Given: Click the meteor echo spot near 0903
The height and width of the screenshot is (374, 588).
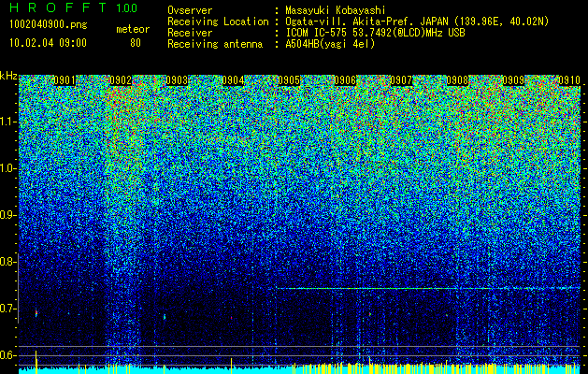Looking at the screenshot, I should click(165, 317).
